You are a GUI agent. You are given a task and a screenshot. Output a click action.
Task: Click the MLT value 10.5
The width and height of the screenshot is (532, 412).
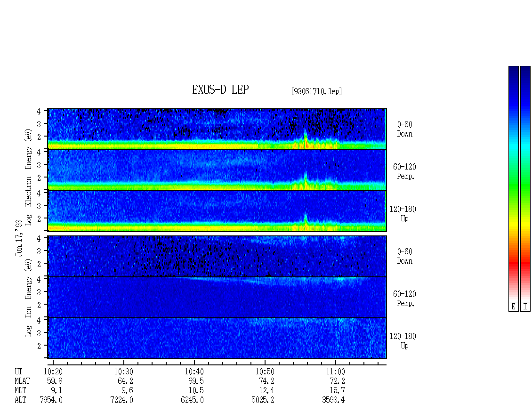pyautogui.click(x=196, y=391)
